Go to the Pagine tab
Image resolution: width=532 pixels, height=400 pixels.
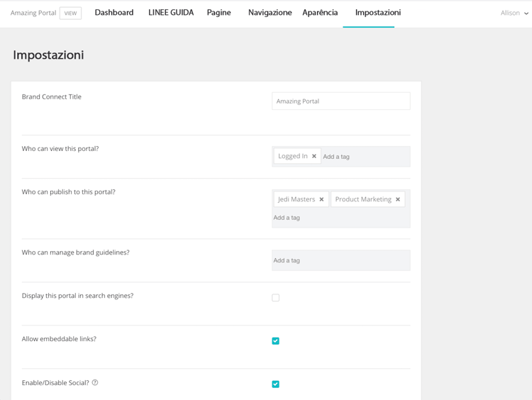(218, 13)
